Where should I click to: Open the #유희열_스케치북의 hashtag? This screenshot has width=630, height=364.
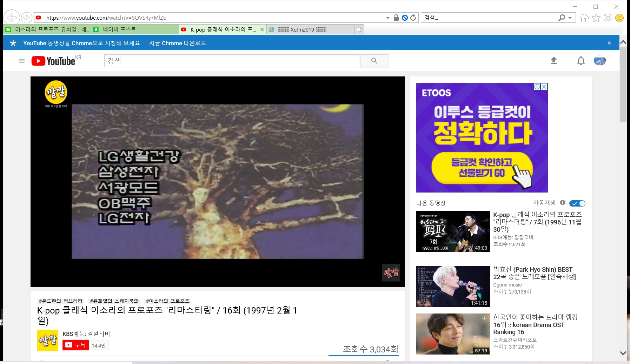click(114, 301)
